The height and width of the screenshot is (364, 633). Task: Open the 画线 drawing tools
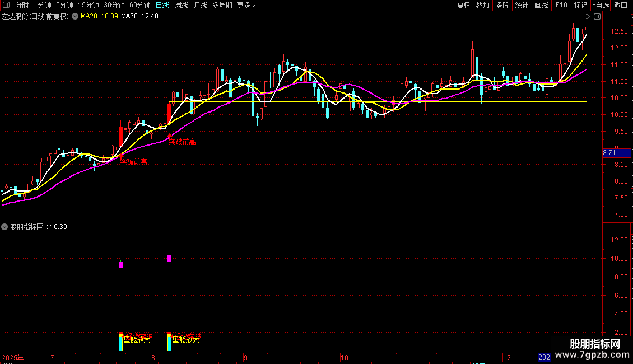[541, 5]
